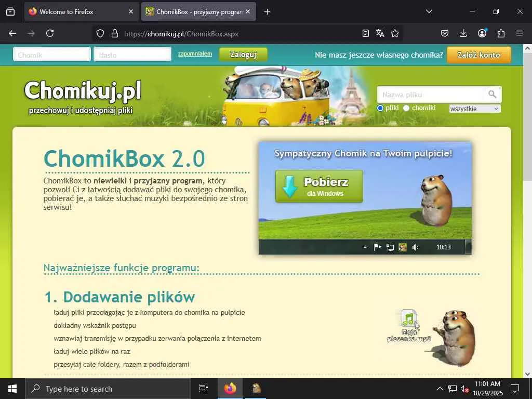Go back to the previous page

(x=12, y=33)
